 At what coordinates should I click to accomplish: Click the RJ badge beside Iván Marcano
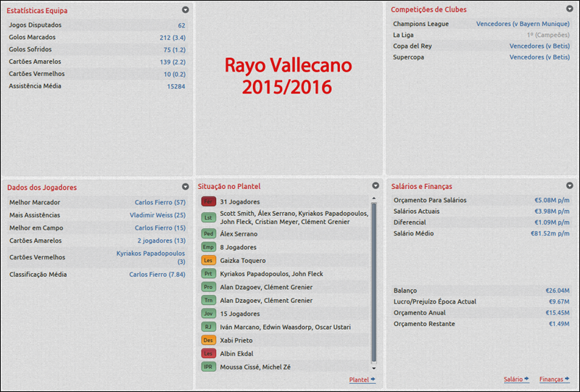[208, 327]
